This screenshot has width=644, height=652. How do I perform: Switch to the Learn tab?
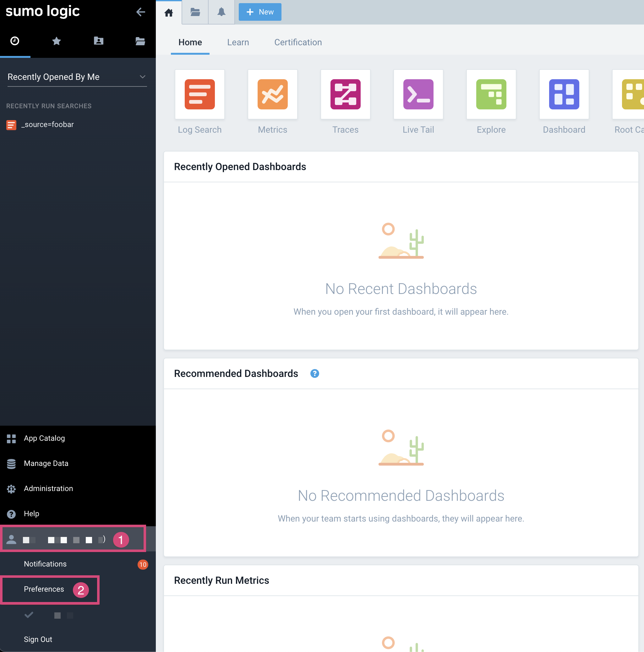click(x=238, y=42)
